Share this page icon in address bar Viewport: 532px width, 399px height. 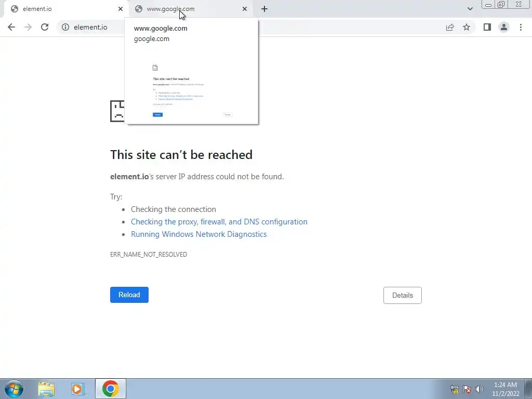[450, 27]
